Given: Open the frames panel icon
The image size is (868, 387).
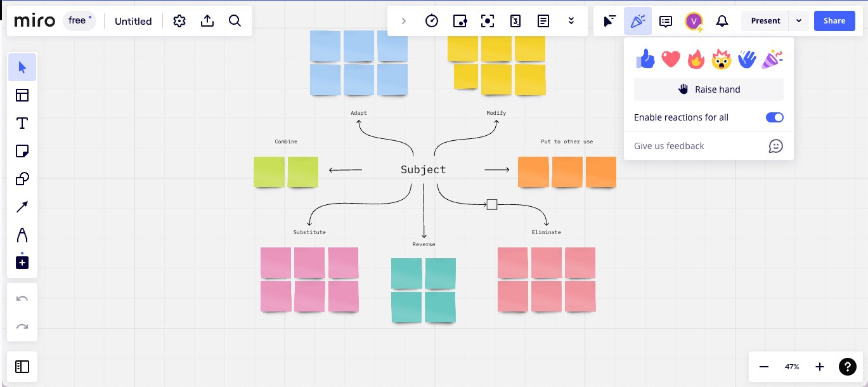Looking at the screenshot, I should [22, 367].
